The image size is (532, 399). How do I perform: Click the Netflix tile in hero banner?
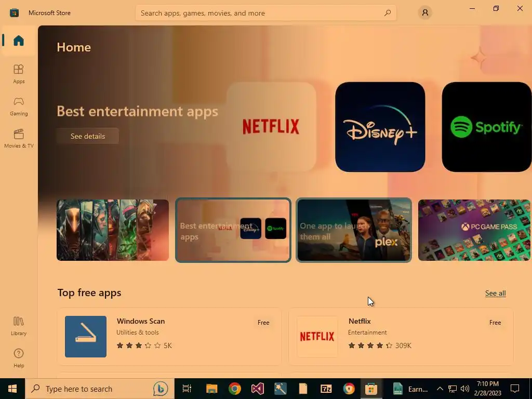tap(271, 127)
